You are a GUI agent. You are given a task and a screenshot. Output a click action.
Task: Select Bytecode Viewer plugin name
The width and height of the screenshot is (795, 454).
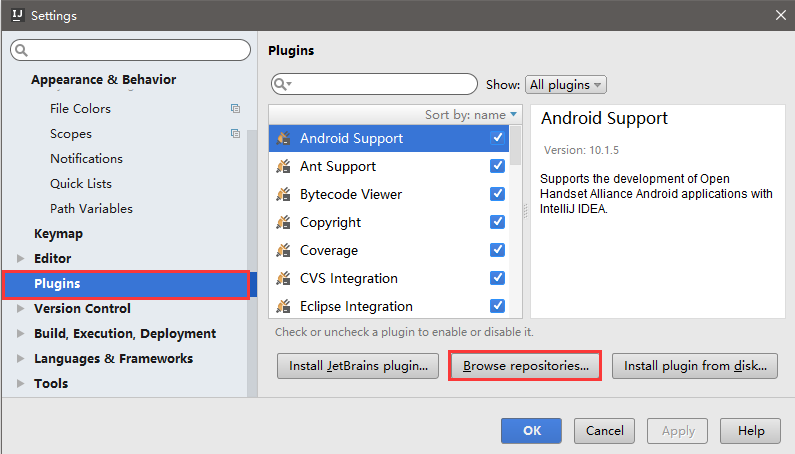click(x=351, y=194)
